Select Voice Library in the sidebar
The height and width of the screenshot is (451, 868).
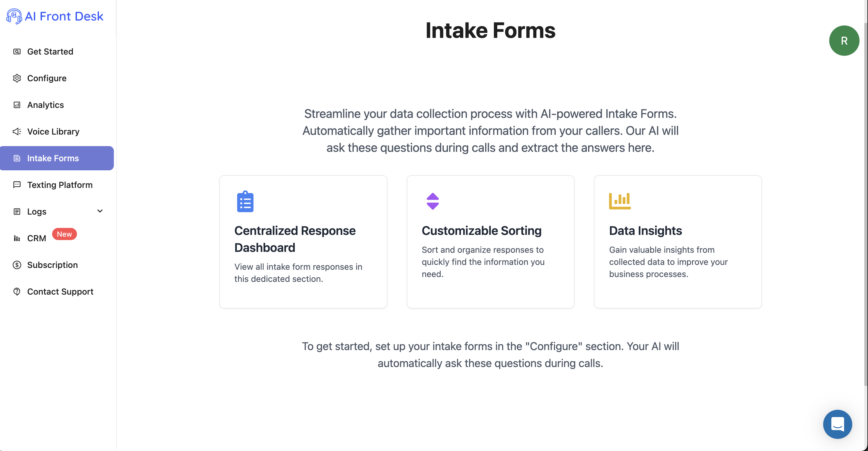(53, 132)
